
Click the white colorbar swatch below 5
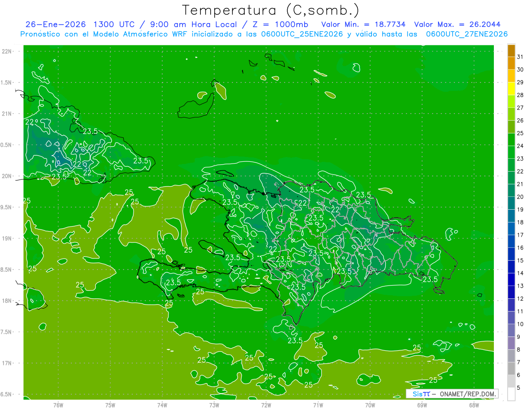(x=511, y=394)
